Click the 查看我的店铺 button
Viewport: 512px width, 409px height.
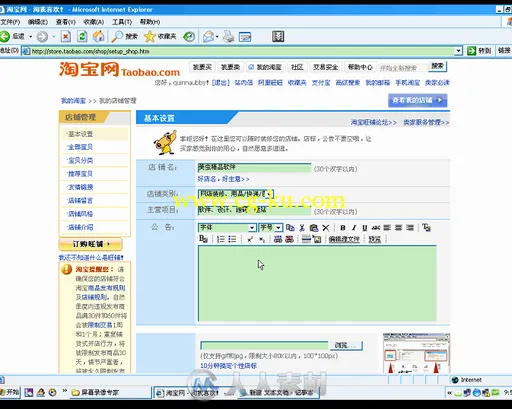click(417, 100)
